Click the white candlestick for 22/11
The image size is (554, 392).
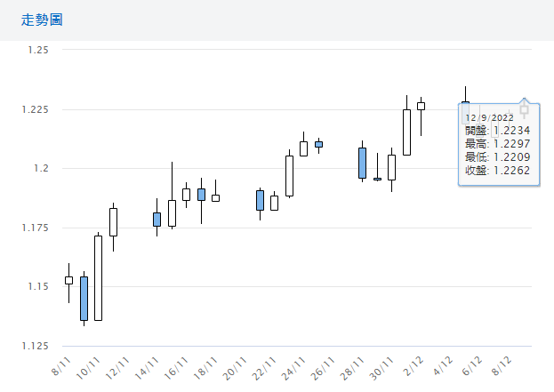tap(274, 203)
